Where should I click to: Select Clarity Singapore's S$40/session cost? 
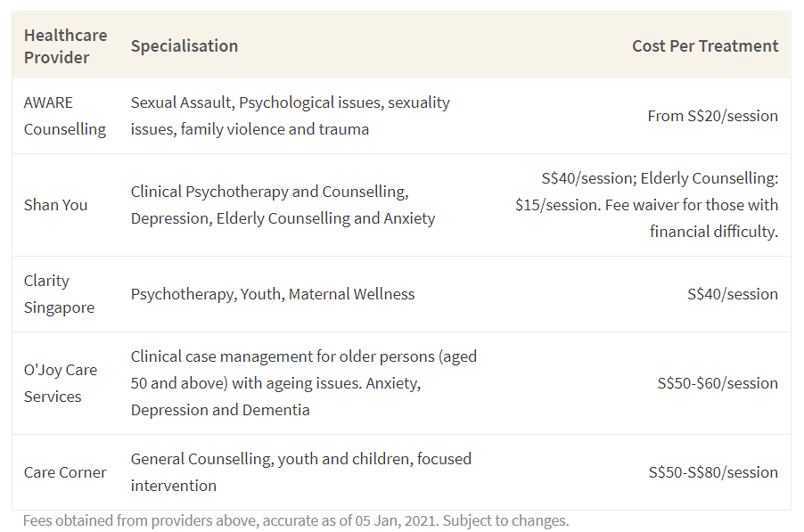733,294
